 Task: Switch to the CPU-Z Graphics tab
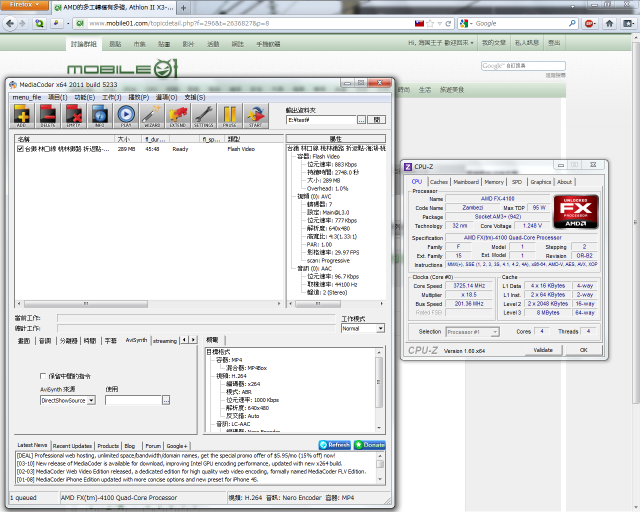coord(541,182)
